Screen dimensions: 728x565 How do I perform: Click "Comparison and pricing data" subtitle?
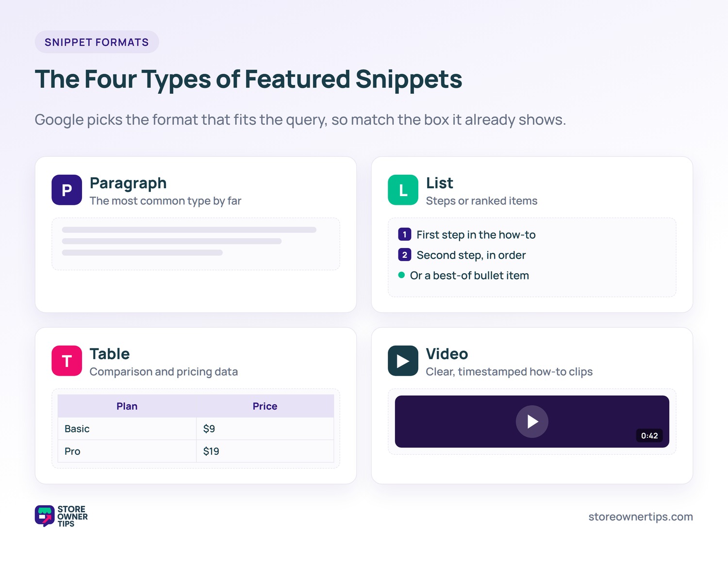164,372
